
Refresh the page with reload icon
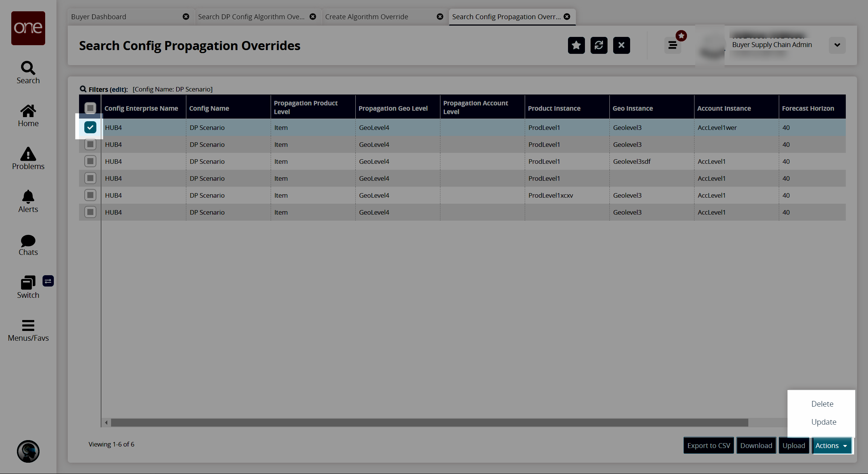point(598,45)
